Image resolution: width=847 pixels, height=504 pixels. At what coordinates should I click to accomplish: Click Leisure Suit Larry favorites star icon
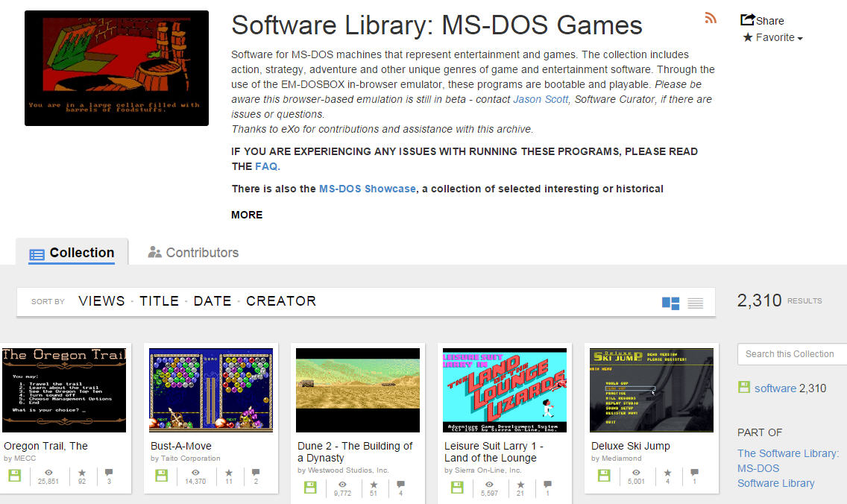[520, 484]
